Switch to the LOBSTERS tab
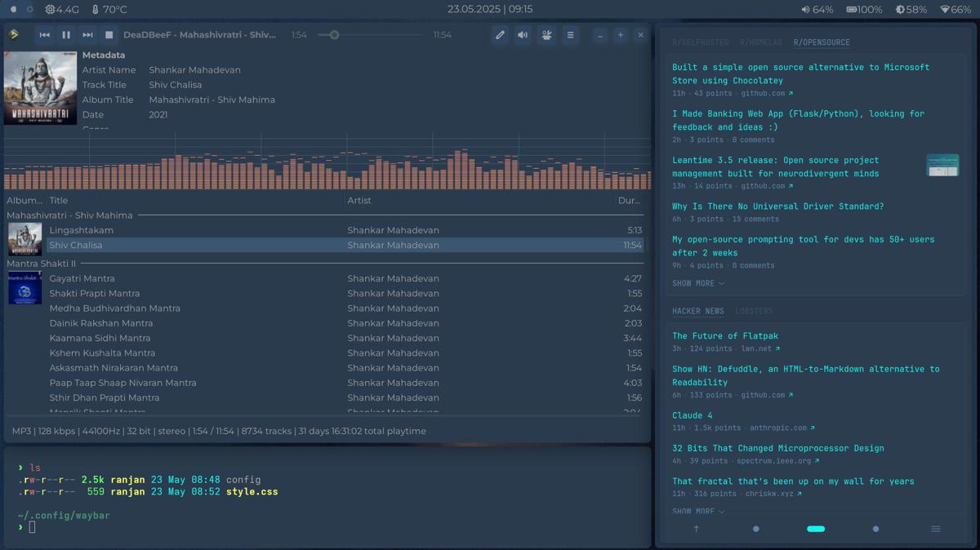 click(753, 311)
